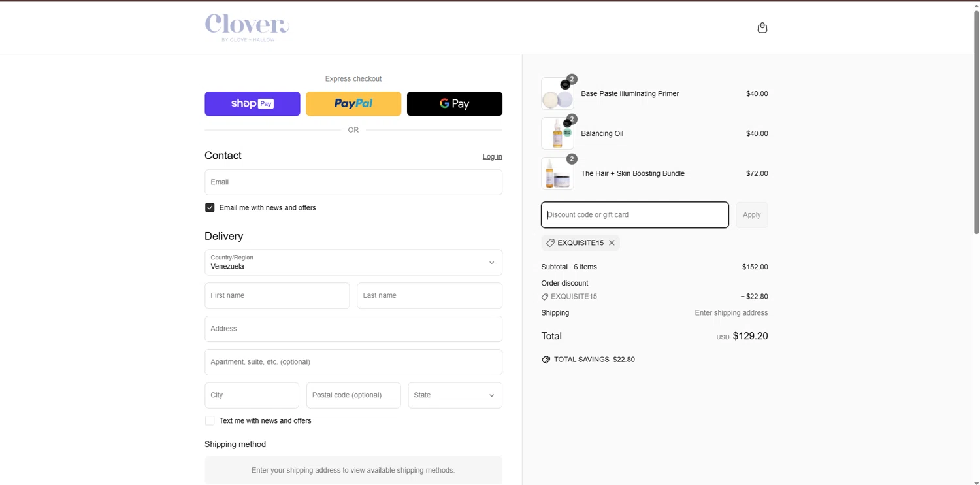Image resolution: width=980 pixels, height=485 pixels.
Task: Click the Enter shipping address text
Action: pyautogui.click(x=731, y=313)
